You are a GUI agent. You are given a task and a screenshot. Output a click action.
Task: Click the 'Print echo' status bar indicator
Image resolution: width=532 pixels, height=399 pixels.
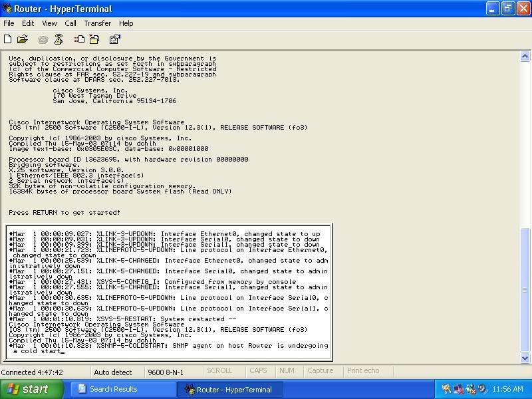click(363, 370)
